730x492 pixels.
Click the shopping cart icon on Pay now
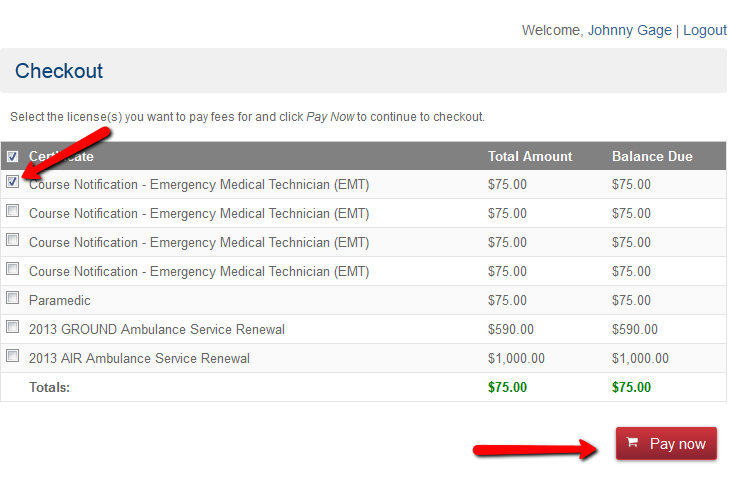pyautogui.click(x=632, y=442)
